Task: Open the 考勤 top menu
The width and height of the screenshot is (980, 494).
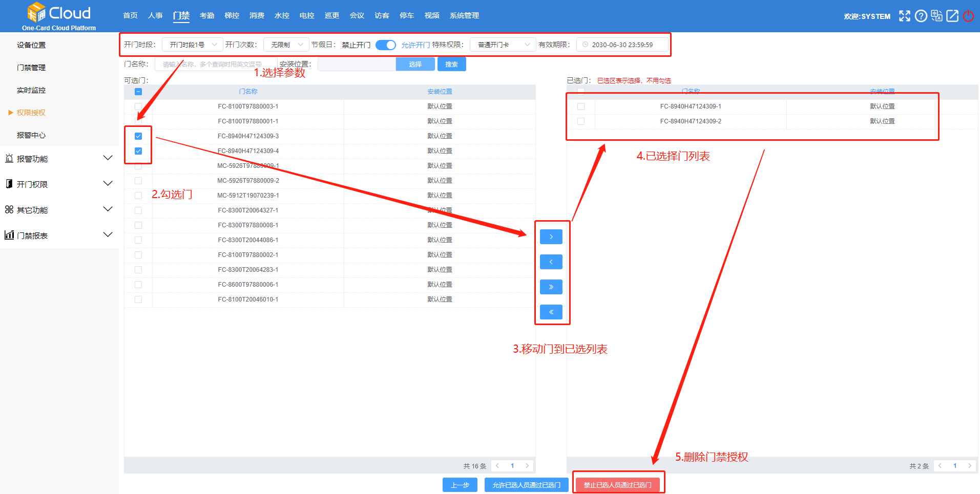Action: [207, 16]
